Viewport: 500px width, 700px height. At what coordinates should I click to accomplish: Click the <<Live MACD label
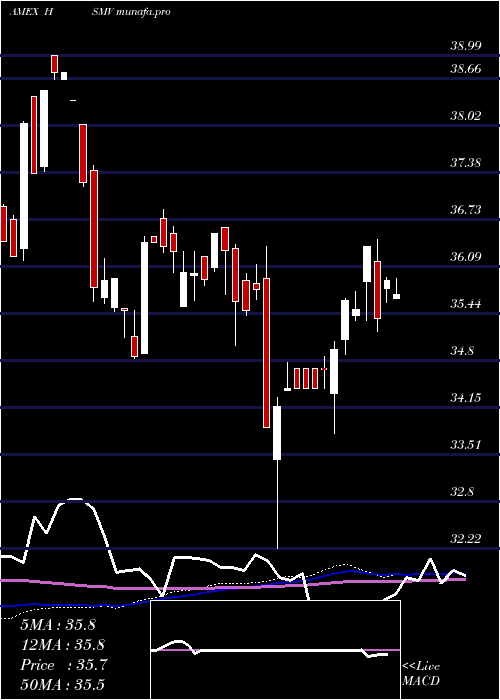point(421,674)
